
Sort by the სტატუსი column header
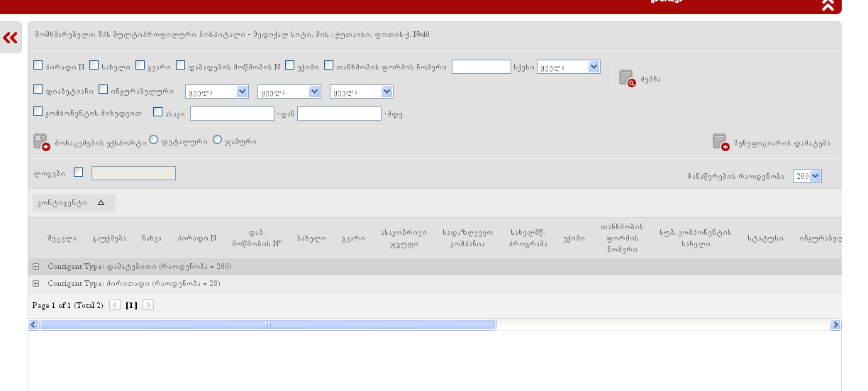coord(765,238)
